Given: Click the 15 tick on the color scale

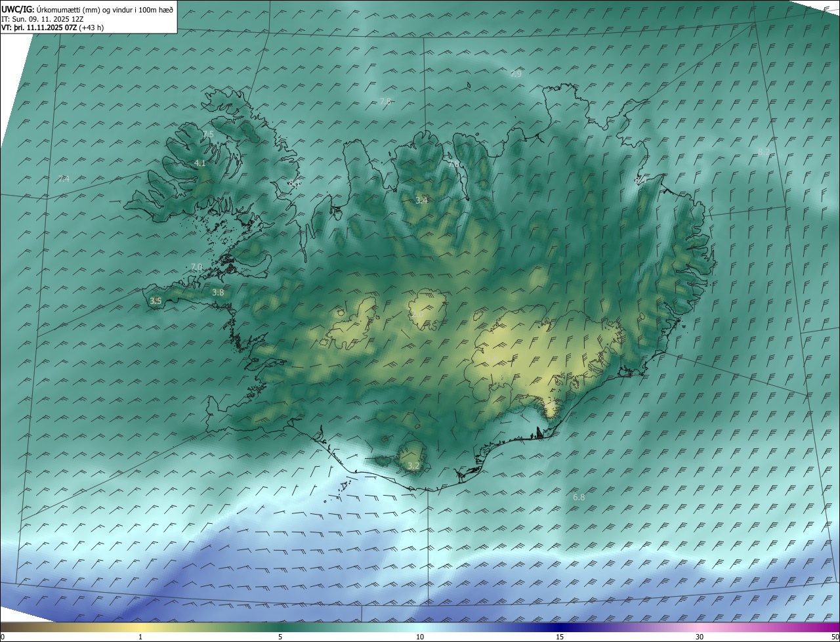Looking at the screenshot, I should point(560,637).
